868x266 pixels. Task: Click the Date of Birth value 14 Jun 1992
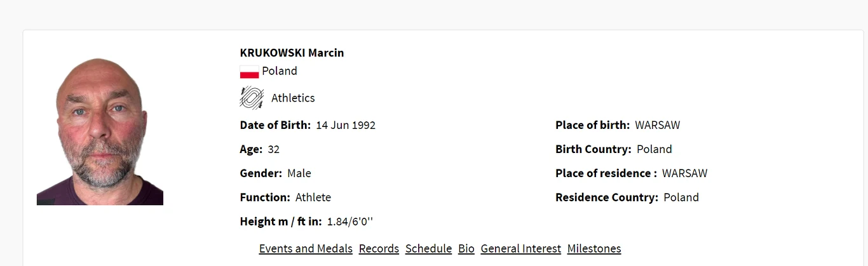346,125
